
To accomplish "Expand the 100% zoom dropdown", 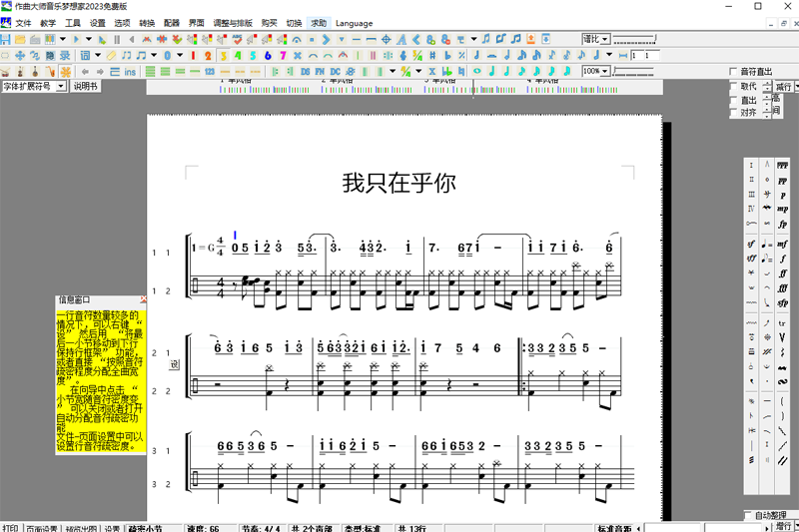I will point(596,72).
